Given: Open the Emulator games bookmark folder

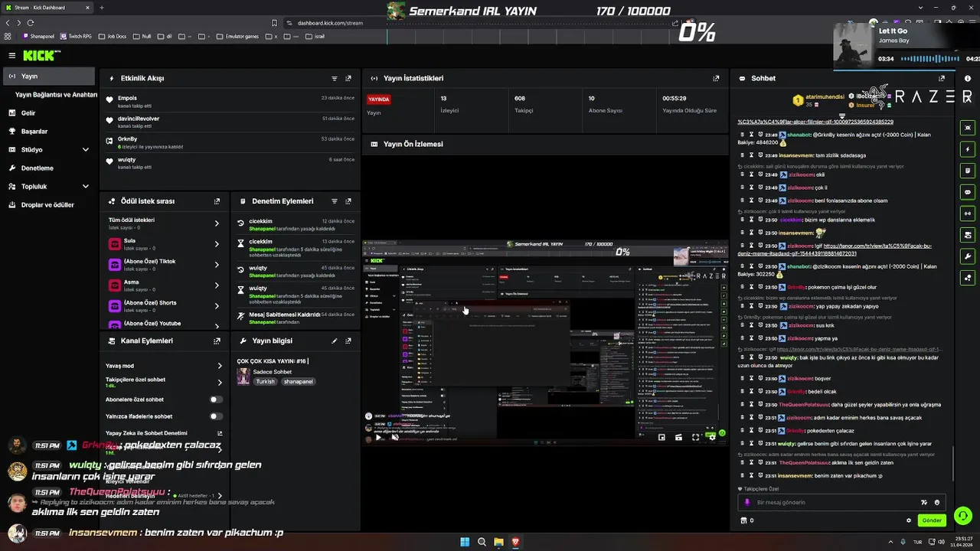Looking at the screenshot, I should click(237, 36).
